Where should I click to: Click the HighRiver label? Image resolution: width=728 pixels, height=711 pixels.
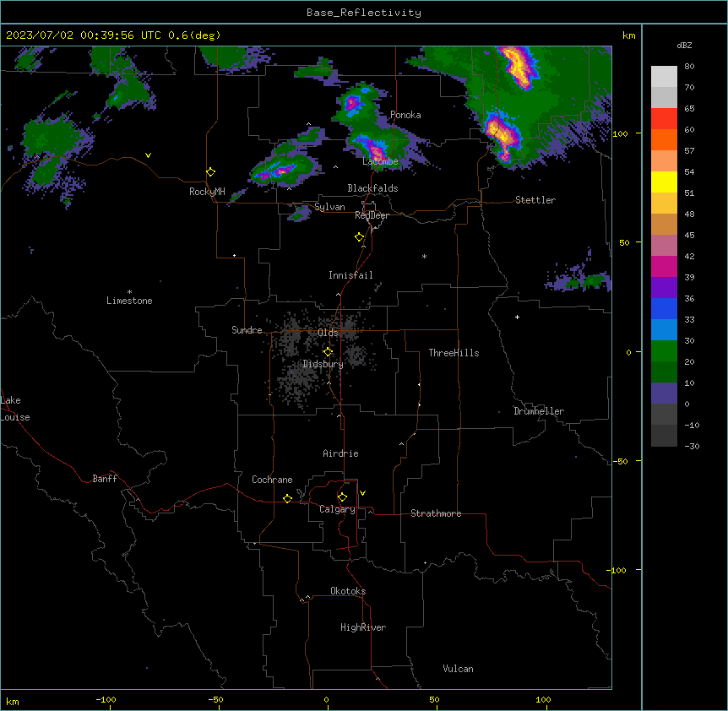[x=363, y=627]
